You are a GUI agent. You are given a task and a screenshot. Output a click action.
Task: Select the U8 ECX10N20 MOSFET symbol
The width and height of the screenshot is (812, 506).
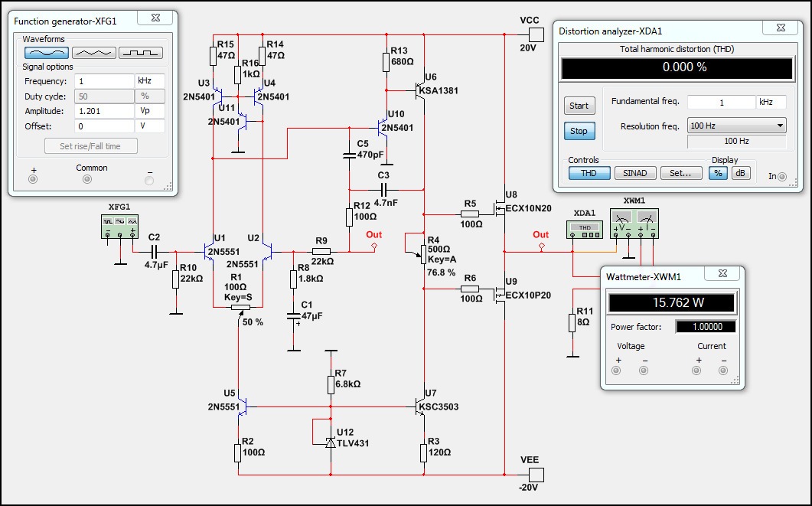point(500,209)
